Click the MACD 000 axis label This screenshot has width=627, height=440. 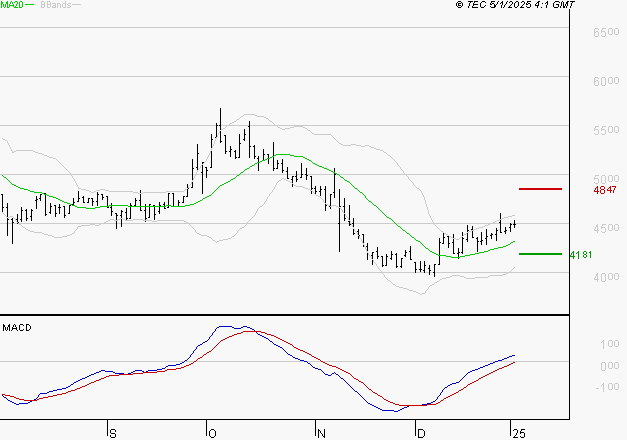pos(610,366)
